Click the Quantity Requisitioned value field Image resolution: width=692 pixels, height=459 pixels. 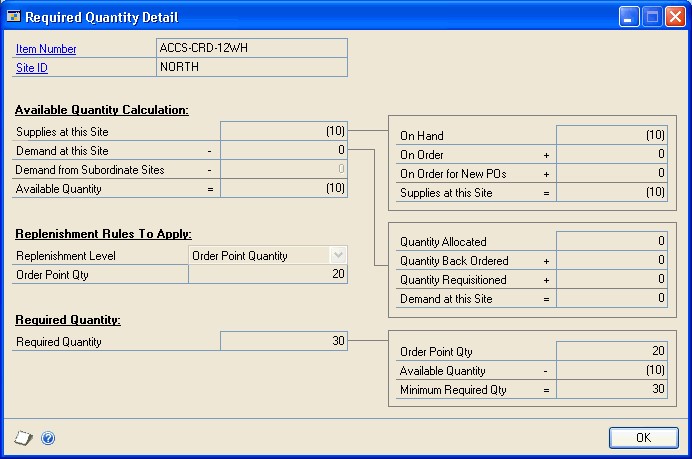point(612,279)
